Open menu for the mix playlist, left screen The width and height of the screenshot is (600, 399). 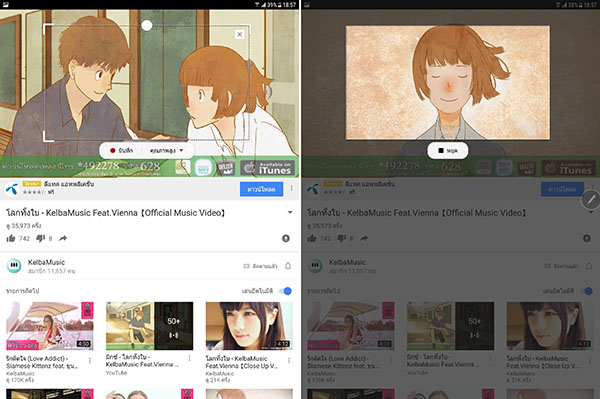189,358
